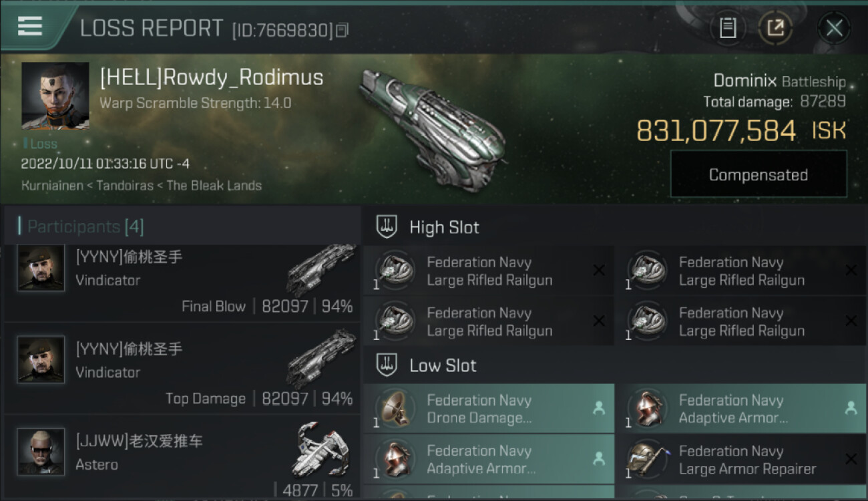
Task: Click Rowdy_Rodimus pilot portrait
Action: (55, 96)
